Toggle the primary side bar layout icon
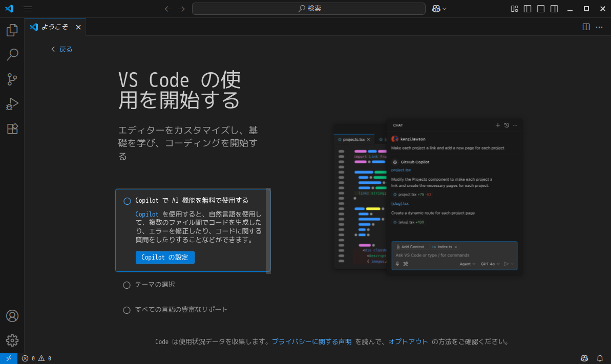 (528, 9)
